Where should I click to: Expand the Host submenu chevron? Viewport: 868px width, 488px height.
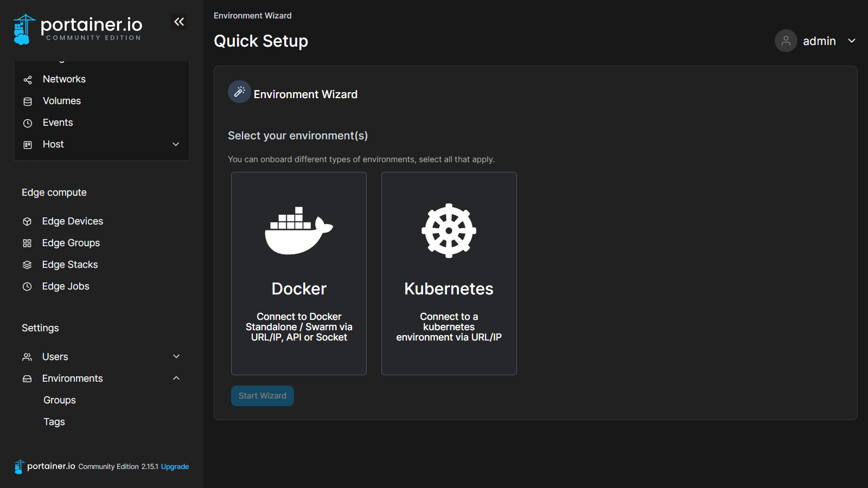tap(176, 144)
